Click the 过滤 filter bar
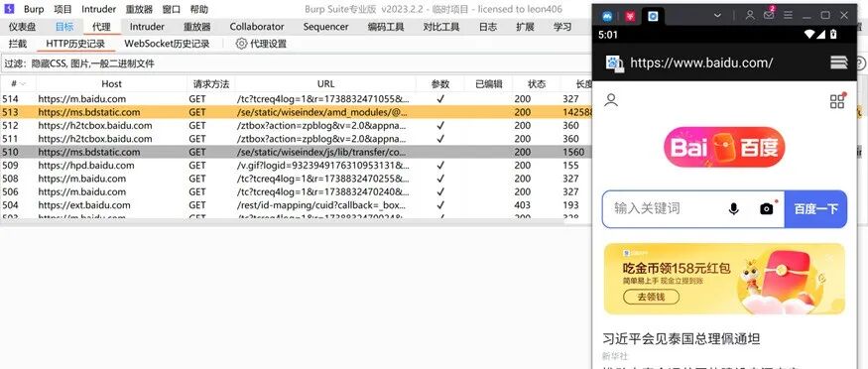The image size is (868, 369). [296, 63]
